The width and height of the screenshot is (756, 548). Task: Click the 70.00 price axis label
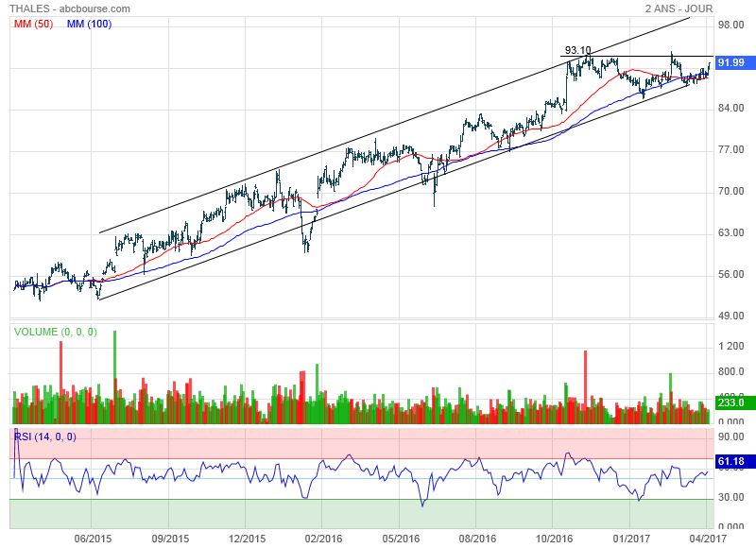[732, 192]
